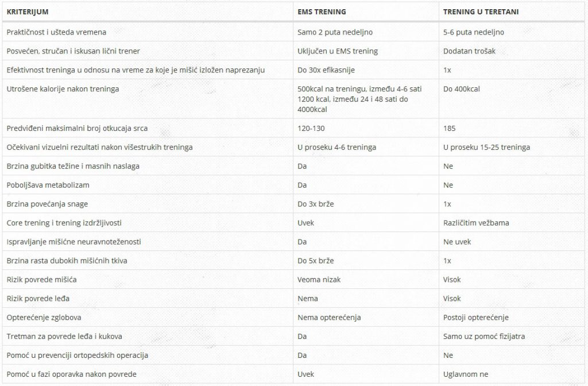Click the 'Uključen u EMS trening' cell
The width and height of the screenshot is (588, 386).
coord(338,51)
